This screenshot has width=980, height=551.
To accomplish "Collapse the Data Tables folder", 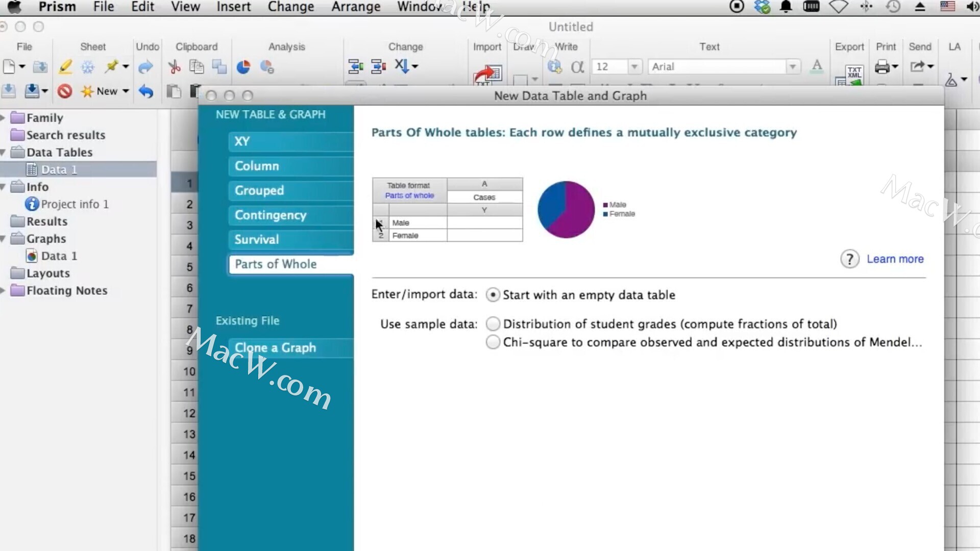I will [3, 153].
